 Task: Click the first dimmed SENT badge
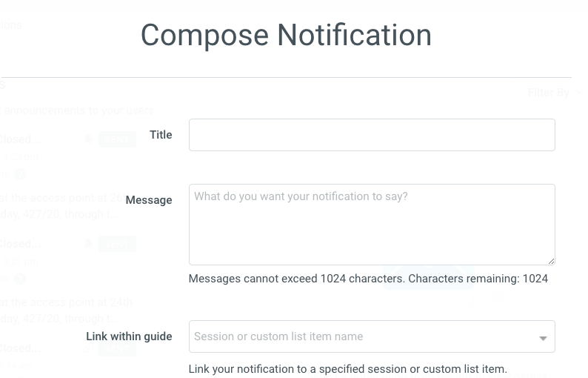[x=117, y=139]
